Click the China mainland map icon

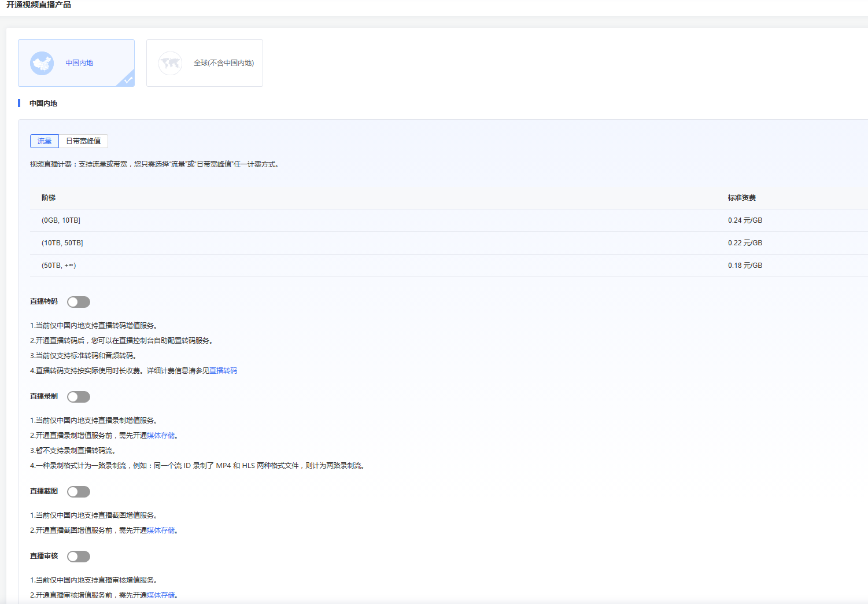pyautogui.click(x=42, y=63)
